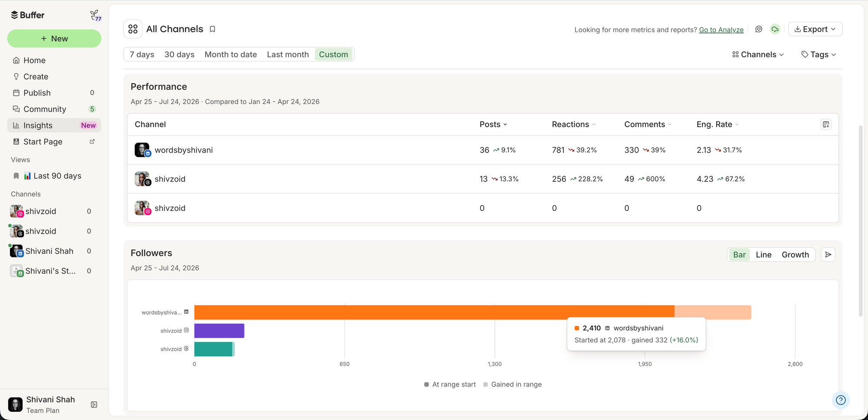Bookmark the All Channels view
Viewport: 868px width, 420px height.
213,29
